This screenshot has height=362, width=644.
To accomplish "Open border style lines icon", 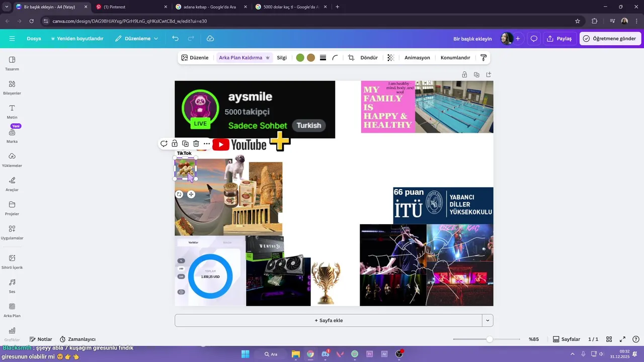I will (323, 58).
